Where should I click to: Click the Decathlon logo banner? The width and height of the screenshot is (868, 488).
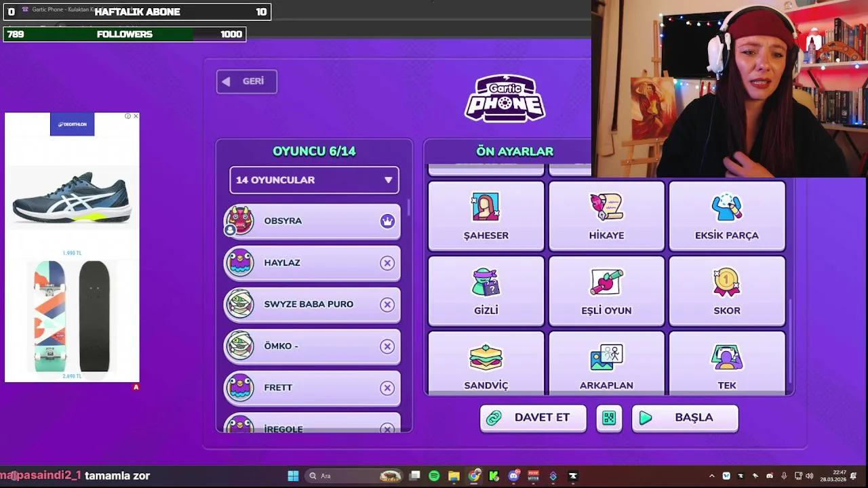tap(72, 124)
